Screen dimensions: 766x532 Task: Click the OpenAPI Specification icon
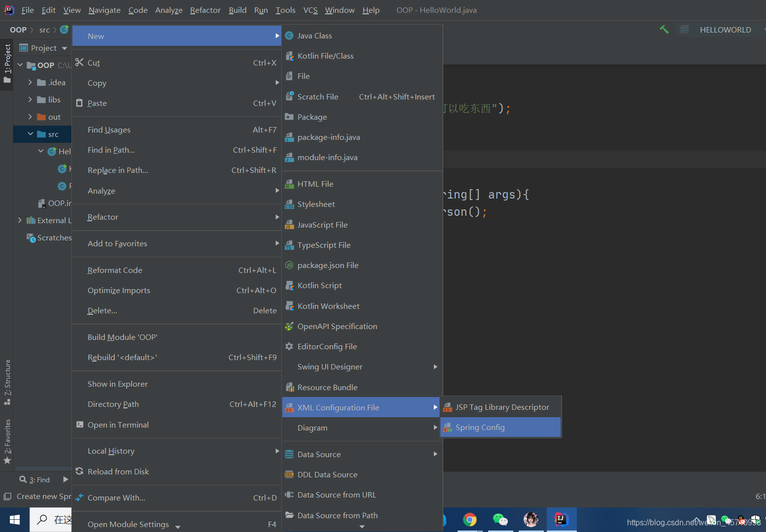click(289, 326)
